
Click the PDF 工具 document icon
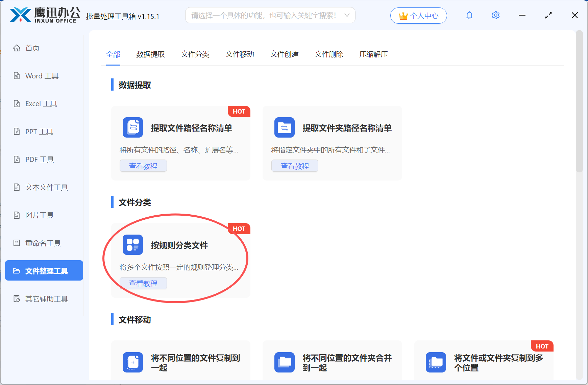pos(17,159)
